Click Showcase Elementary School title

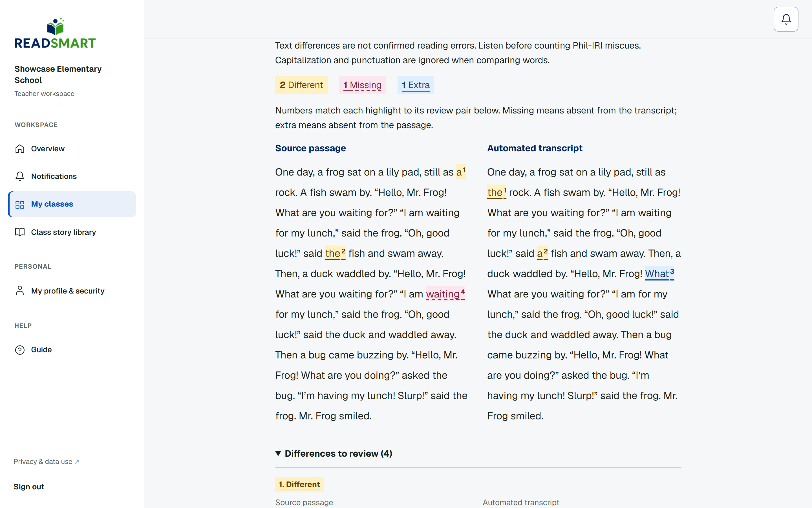pos(58,75)
